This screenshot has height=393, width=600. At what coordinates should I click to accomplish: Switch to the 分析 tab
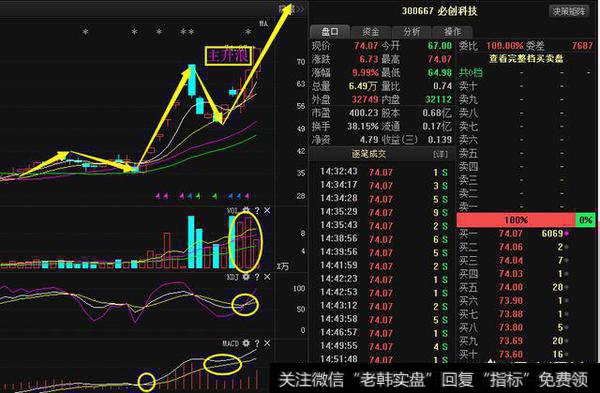click(x=412, y=32)
